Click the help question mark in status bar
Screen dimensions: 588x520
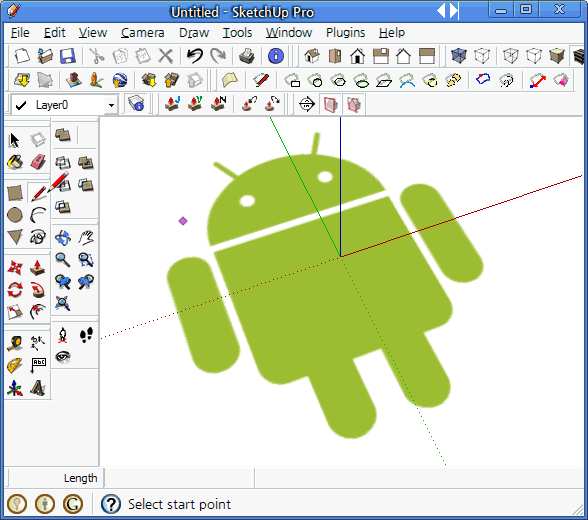coord(111,504)
